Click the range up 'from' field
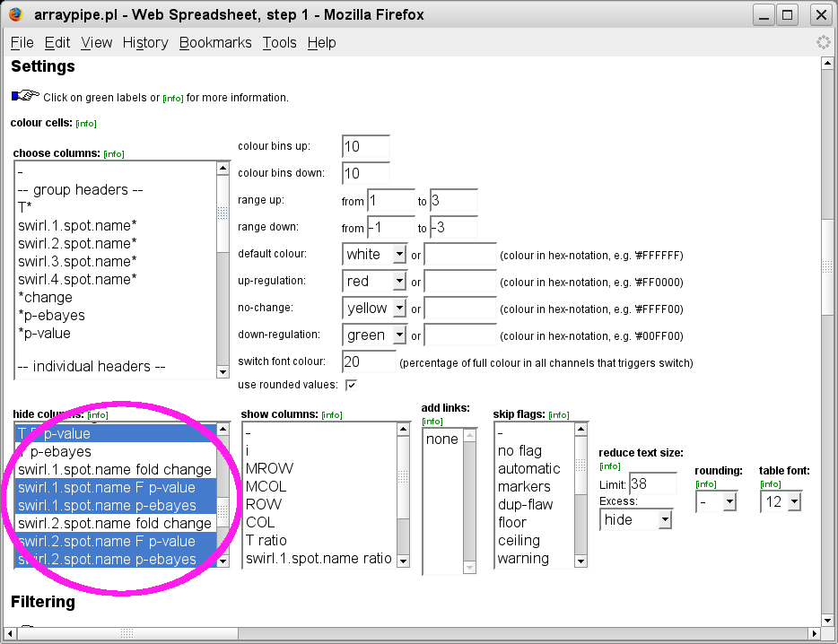 point(390,200)
